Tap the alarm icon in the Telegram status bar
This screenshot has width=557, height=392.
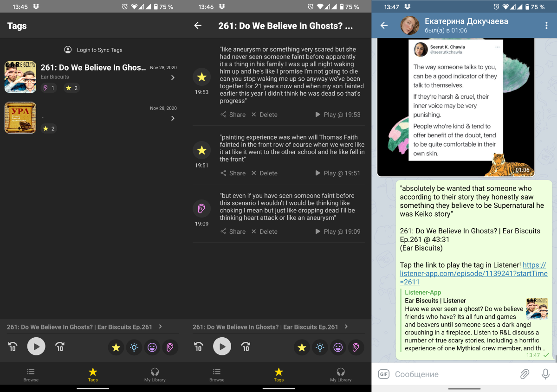496,6
